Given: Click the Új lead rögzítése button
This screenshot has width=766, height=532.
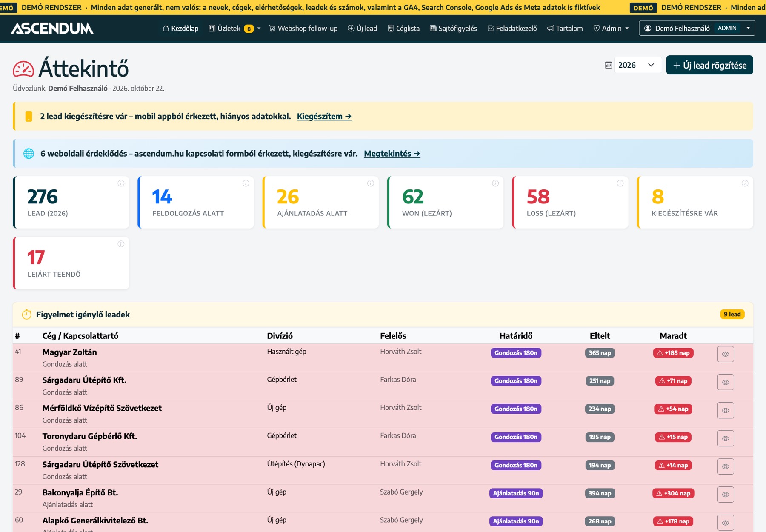Looking at the screenshot, I should 709,65.
